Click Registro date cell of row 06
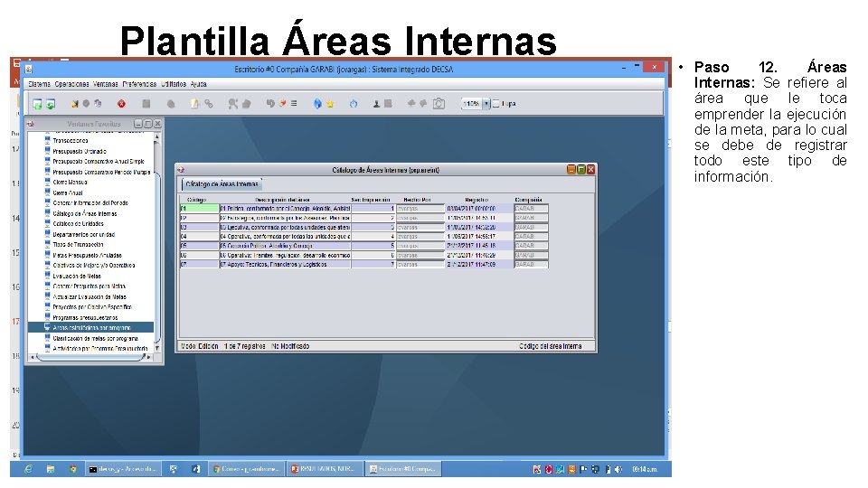This screenshot has height=488, width=868. click(x=479, y=255)
